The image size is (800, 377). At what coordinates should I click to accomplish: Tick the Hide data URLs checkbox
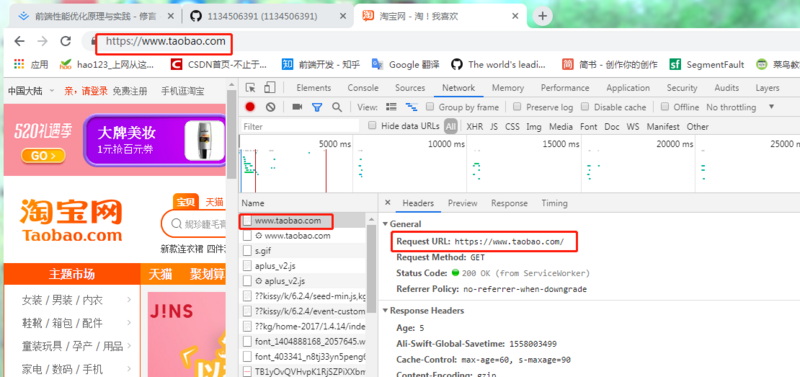click(x=372, y=125)
